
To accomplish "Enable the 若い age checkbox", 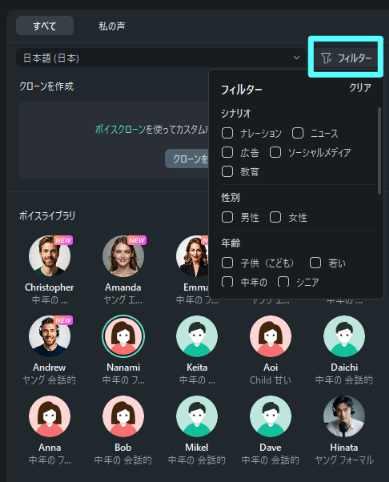I will point(315,263).
